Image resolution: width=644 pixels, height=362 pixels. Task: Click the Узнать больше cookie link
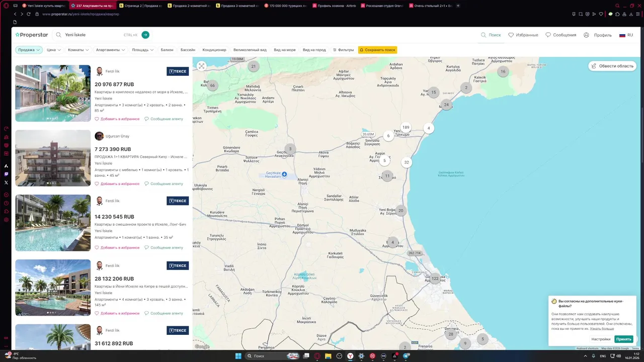point(602,328)
